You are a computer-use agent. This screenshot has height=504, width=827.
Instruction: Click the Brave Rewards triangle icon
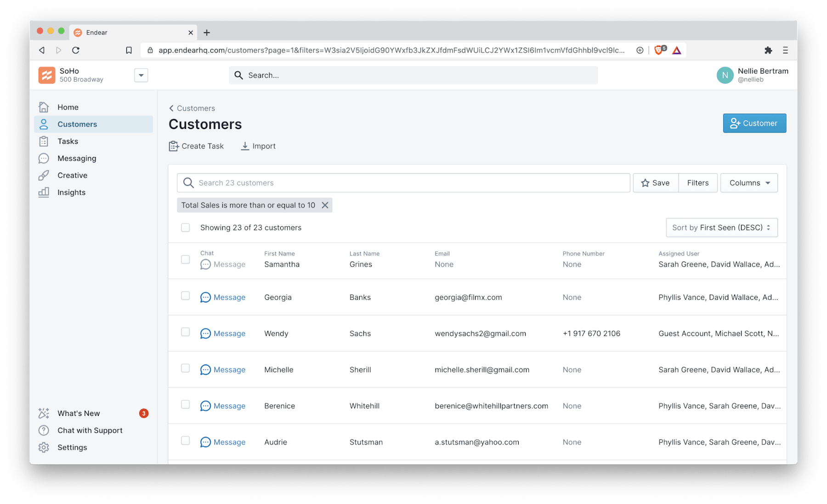pyautogui.click(x=677, y=50)
